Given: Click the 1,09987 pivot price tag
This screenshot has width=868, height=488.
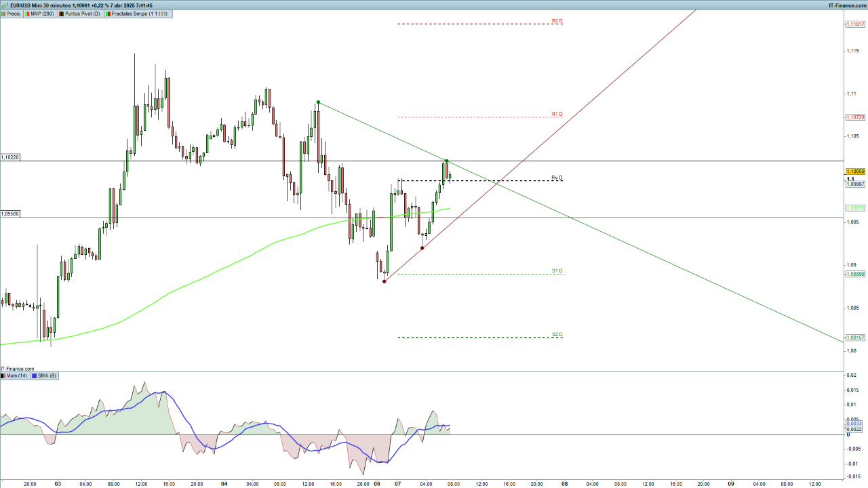Looking at the screenshot, I should coord(855,184).
